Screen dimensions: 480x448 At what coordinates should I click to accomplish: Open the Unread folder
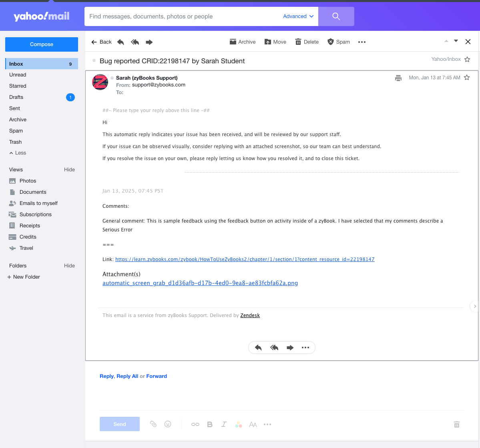pos(18,75)
